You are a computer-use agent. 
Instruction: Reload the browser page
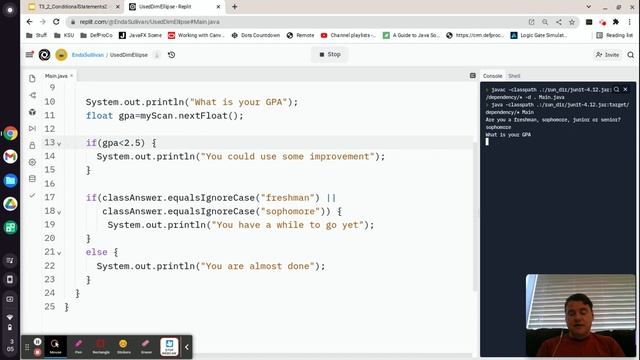pos(56,22)
